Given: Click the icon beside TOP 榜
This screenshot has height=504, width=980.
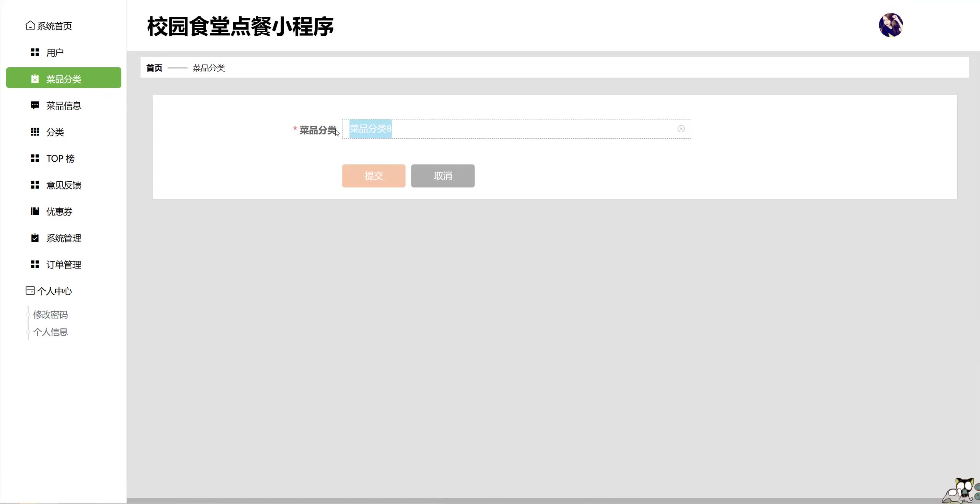Looking at the screenshot, I should 35,158.
